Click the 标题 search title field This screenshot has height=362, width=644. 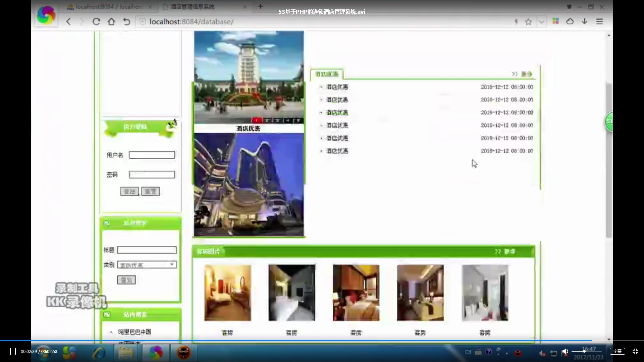tap(147, 250)
